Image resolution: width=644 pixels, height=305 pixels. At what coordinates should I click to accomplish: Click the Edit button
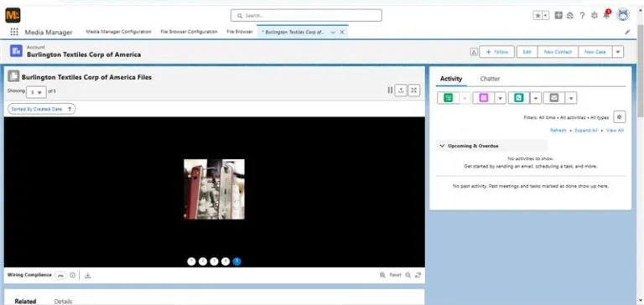point(527,52)
